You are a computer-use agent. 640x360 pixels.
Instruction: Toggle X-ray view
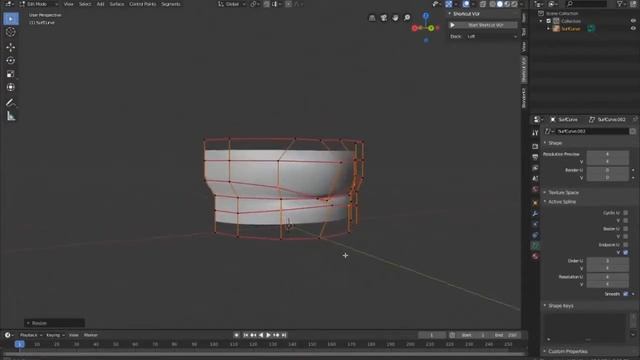point(483,4)
